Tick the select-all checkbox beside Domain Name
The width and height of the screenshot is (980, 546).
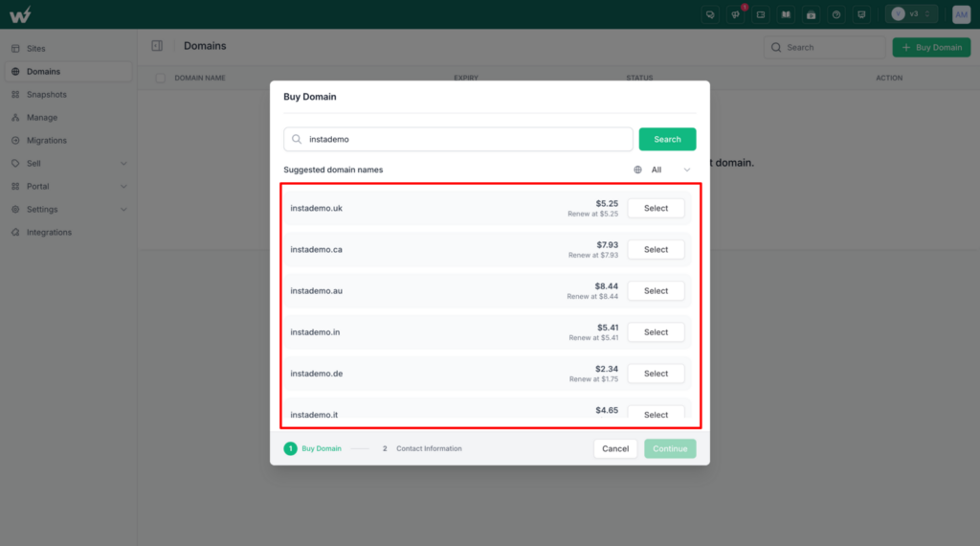[x=161, y=79]
